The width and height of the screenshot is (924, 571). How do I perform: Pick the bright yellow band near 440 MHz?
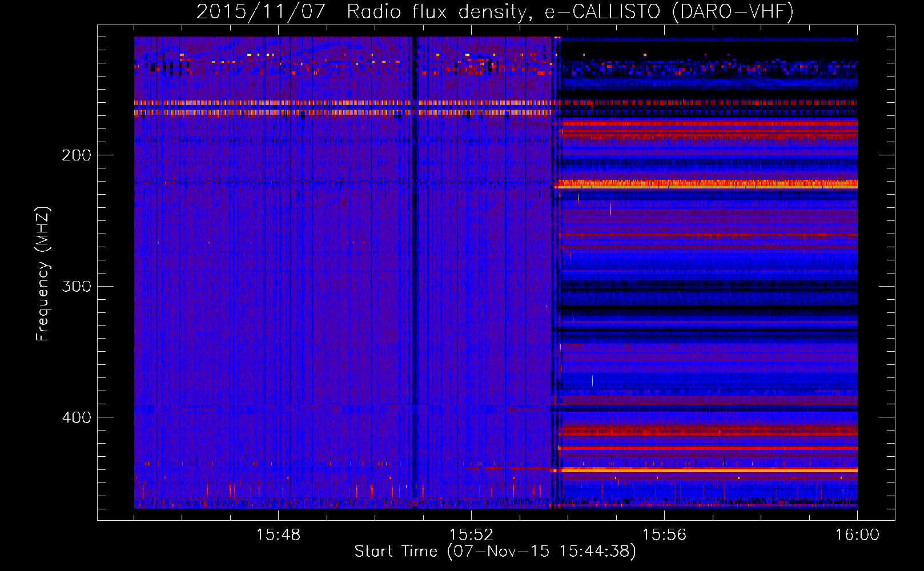tap(708, 470)
